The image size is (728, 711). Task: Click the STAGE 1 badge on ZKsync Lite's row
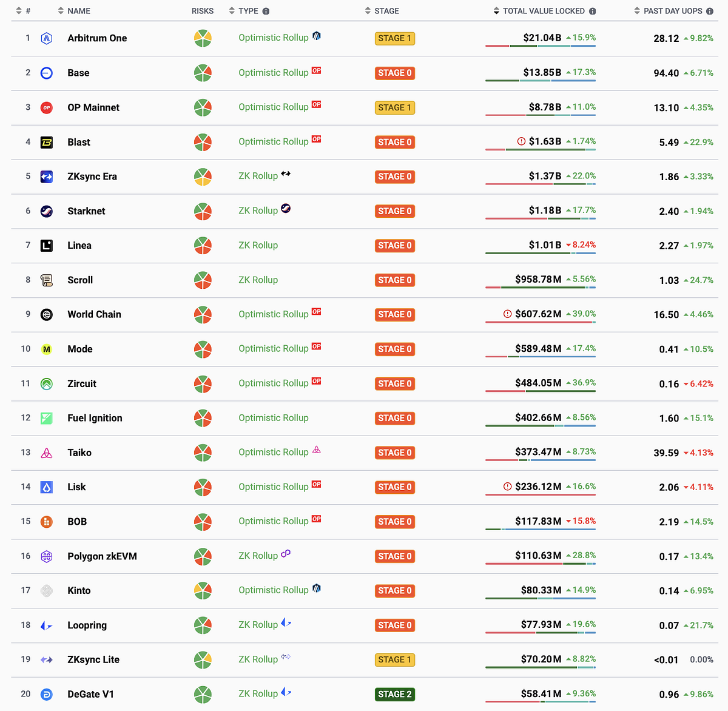pyautogui.click(x=395, y=659)
